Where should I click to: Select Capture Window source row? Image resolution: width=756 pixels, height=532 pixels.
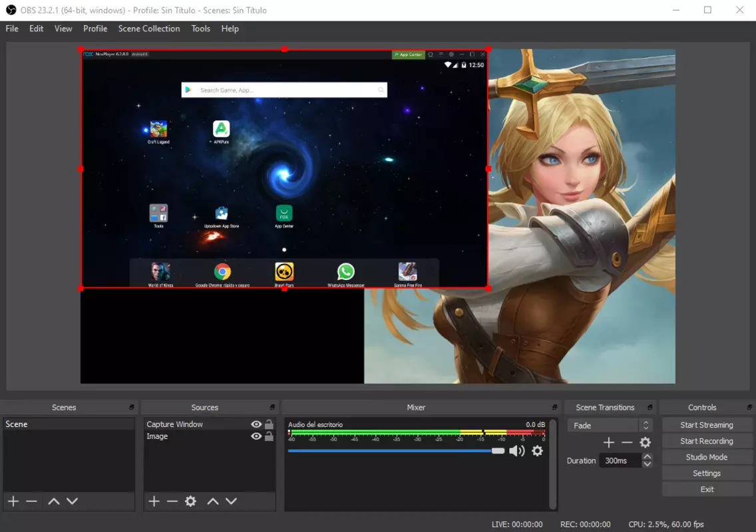click(210, 424)
